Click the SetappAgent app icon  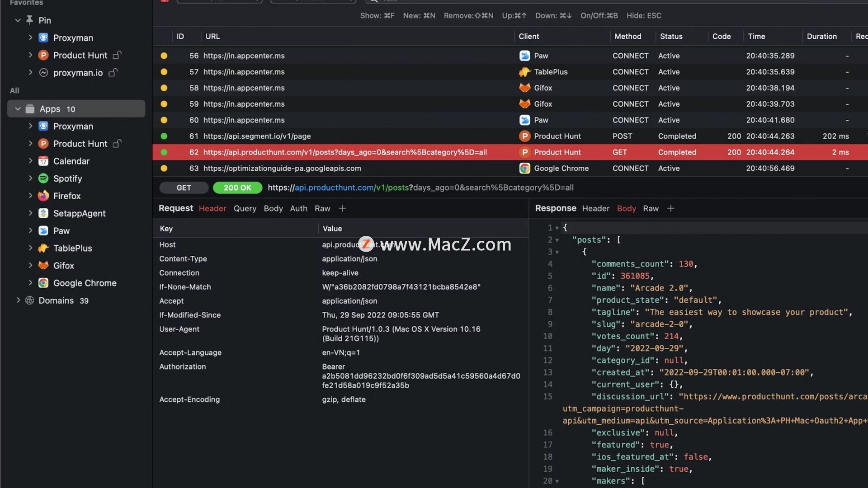(x=43, y=213)
